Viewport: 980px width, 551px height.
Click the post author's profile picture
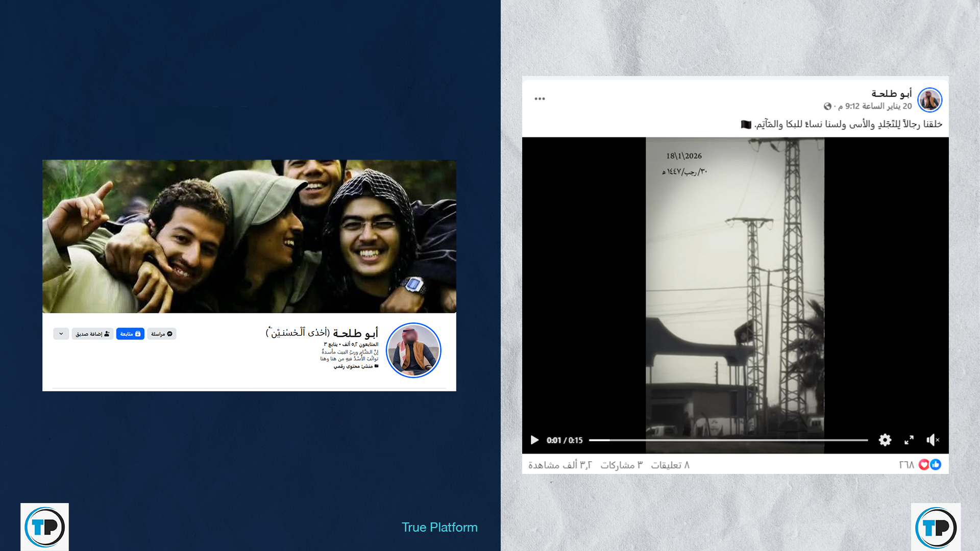pos(929,99)
